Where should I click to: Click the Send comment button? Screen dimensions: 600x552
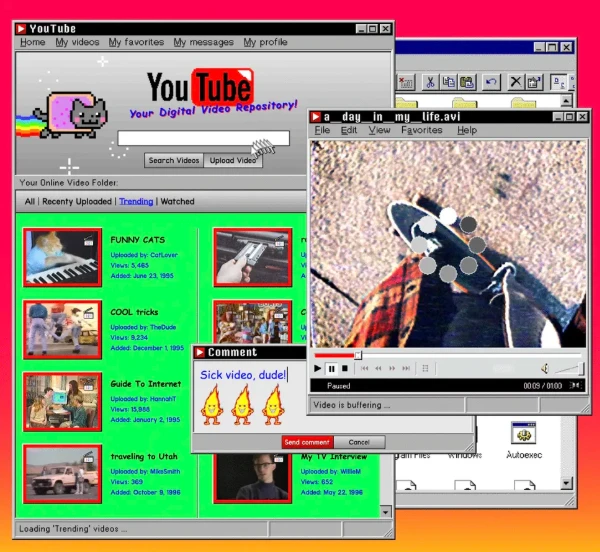(307, 442)
